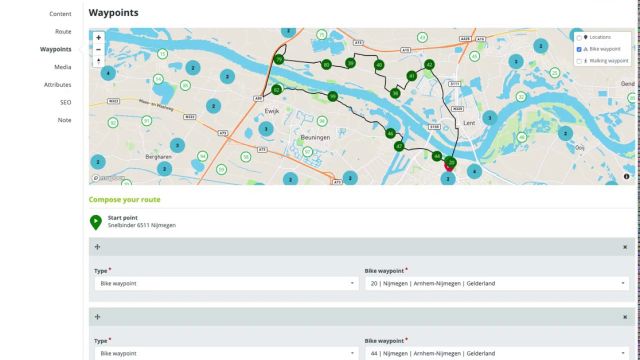640x360 pixels.
Task: Click bike node 79 on map
Action: 279,60
